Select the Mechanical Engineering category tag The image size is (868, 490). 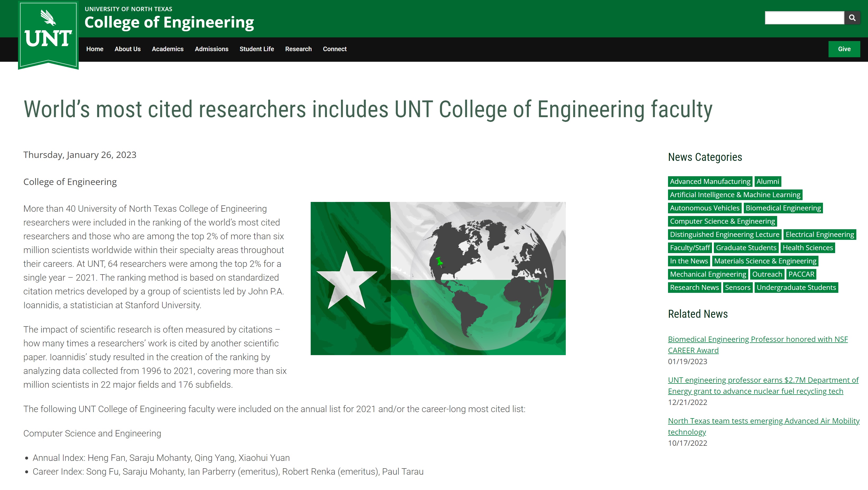[708, 274]
